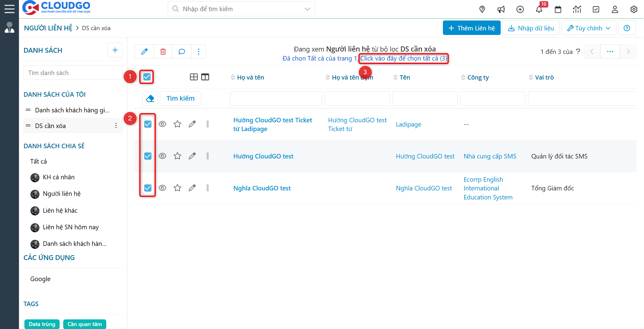644x329 pixels.
Task: Open the comment bubble icon
Action: [182, 52]
